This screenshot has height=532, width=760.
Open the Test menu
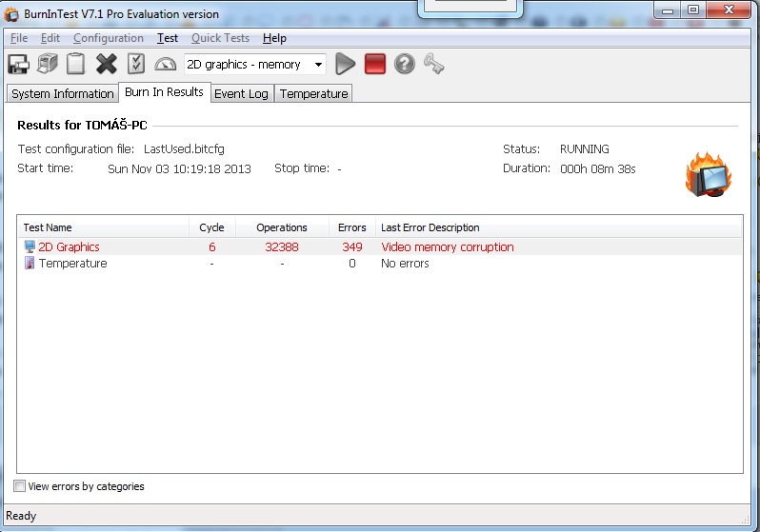coord(168,38)
